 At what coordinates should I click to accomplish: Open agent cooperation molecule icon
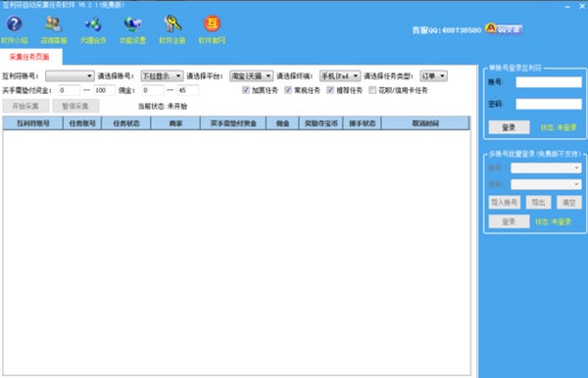(93, 24)
